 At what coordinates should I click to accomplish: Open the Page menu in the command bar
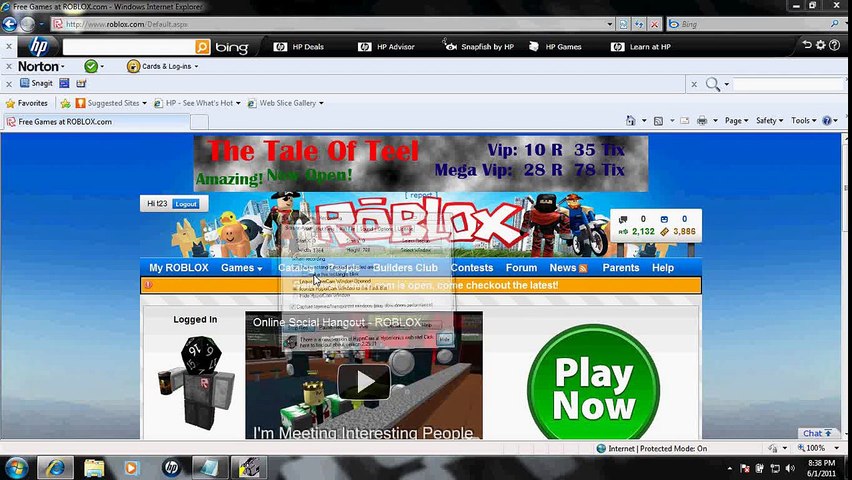[736, 121]
